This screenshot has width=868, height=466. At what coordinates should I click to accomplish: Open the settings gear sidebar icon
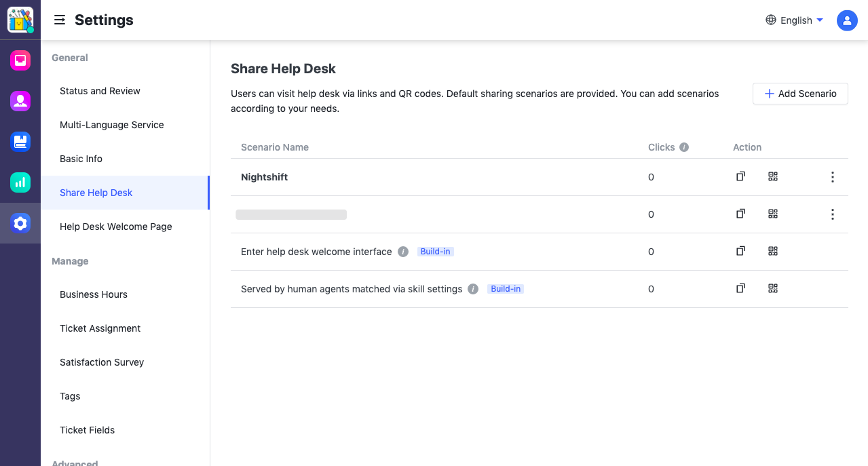click(20, 223)
